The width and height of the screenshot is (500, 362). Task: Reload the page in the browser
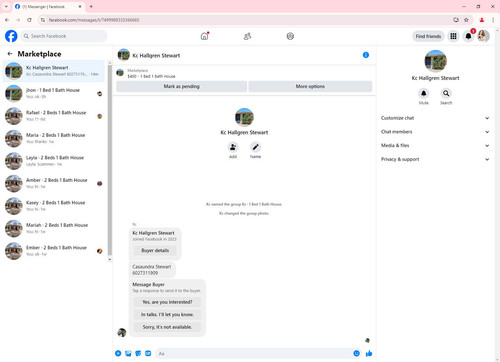pos(29,20)
